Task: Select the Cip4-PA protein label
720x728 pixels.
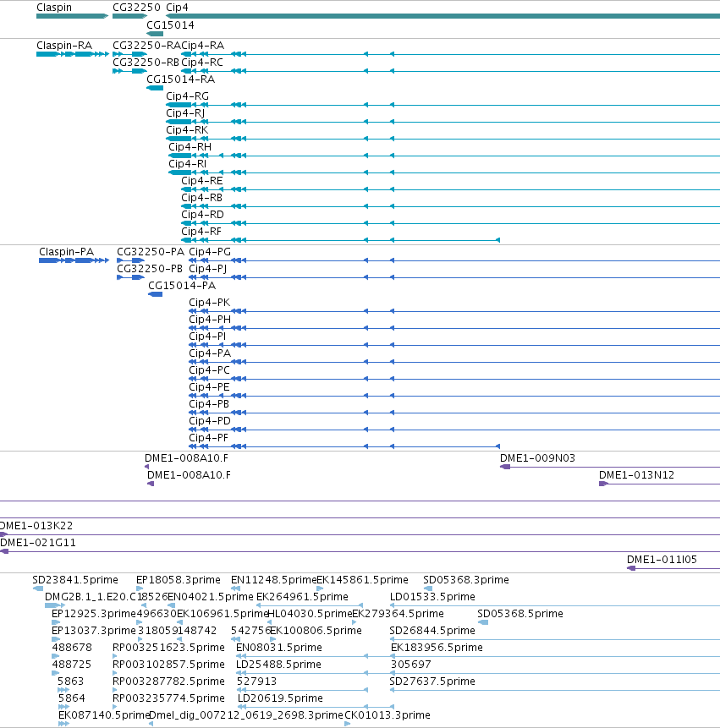Action: pos(210,353)
